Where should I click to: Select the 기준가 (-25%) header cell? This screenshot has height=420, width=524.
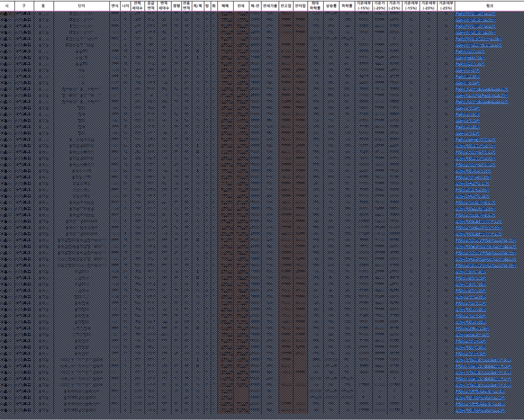[x=395, y=6]
